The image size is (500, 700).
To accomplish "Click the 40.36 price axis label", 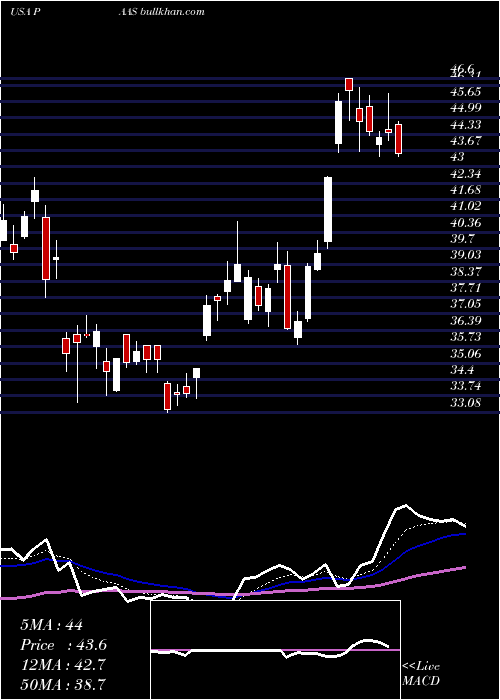I will click(466, 223).
